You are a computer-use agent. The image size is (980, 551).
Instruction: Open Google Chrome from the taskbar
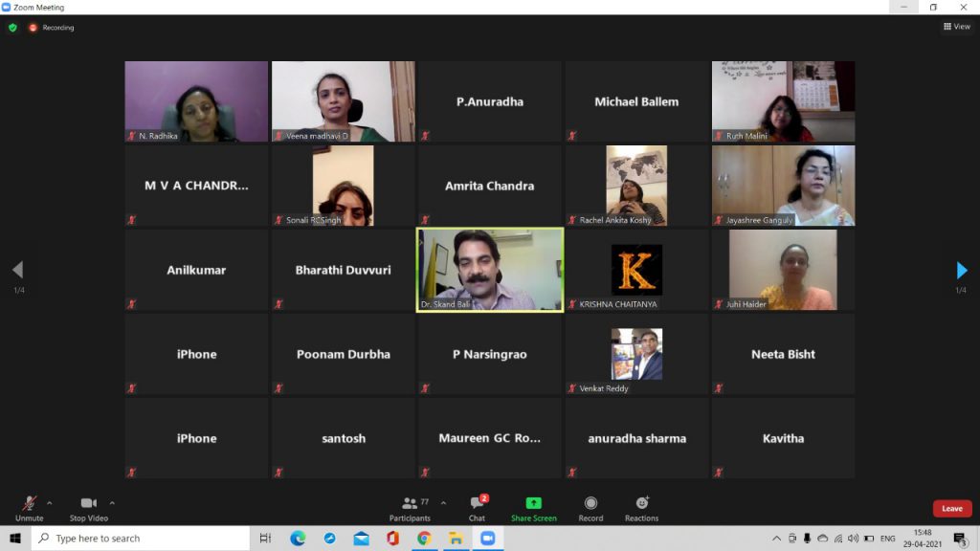click(424, 539)
